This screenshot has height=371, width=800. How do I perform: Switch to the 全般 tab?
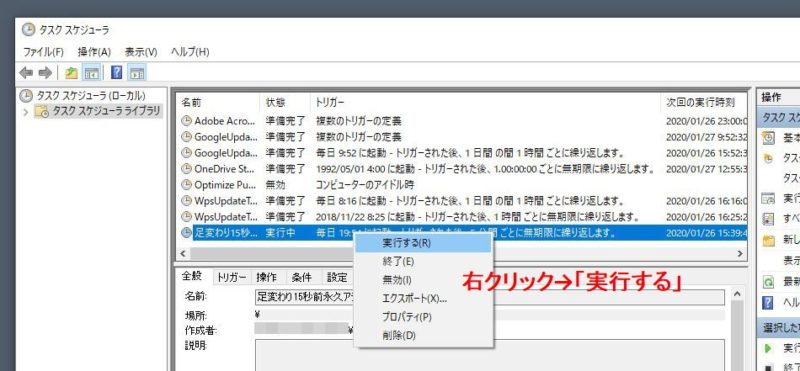[x=192, y=276]
